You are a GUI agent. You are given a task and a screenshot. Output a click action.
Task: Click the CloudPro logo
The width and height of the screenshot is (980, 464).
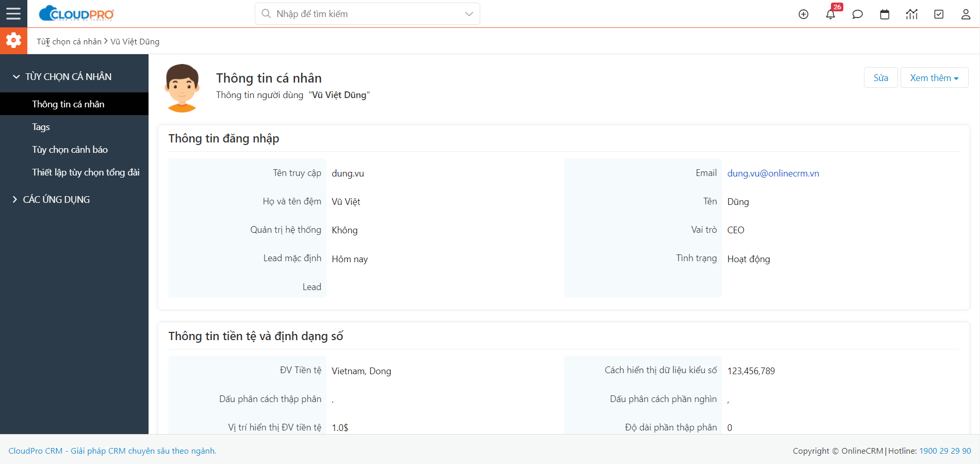pyautogui.click(x=76, y=13)
